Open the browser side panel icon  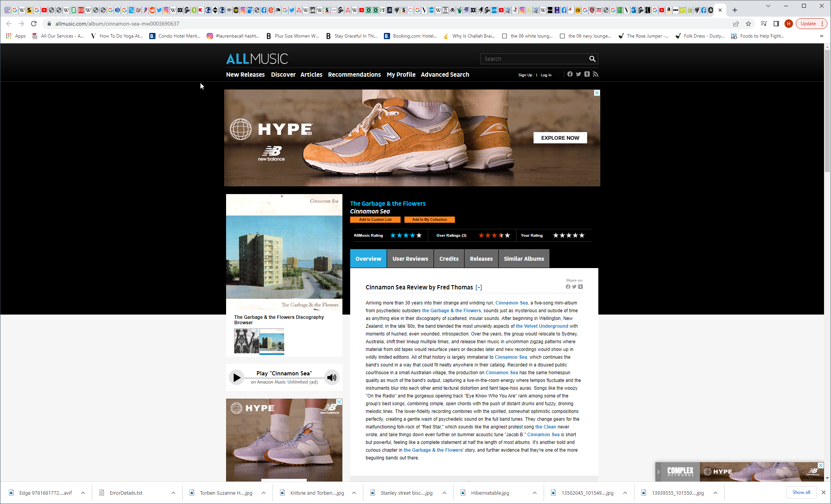(x=776, y=24)
